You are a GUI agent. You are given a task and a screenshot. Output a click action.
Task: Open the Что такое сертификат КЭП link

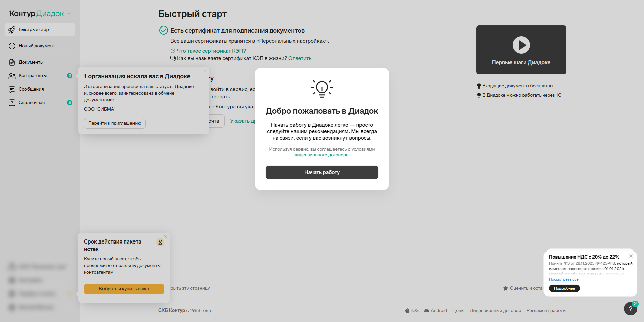(x=211, y=51)
